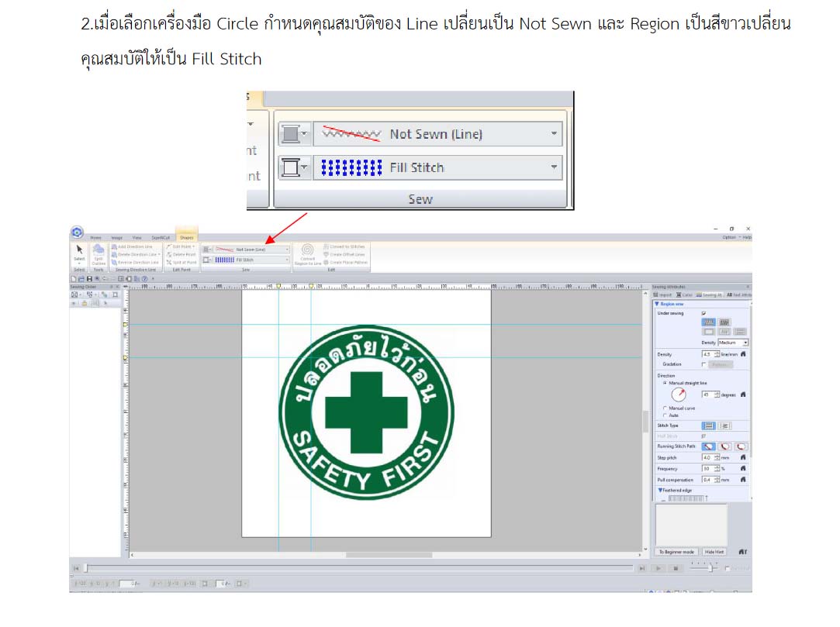Click the Save disk icon in quick toolbar
The width and height of the screenshot is (840, 627).
click(x=89, y=278)
